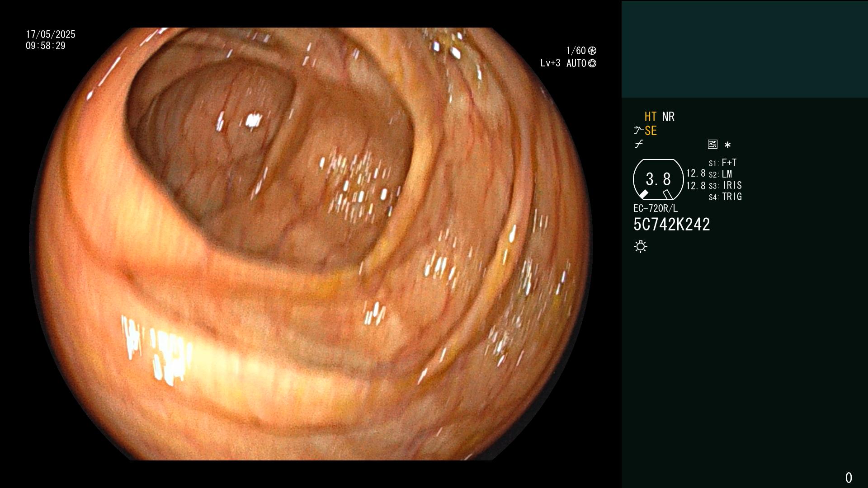Click the AUTO iris mode text
The height and width of the screenshot is (488, 868).
[576, 63]
